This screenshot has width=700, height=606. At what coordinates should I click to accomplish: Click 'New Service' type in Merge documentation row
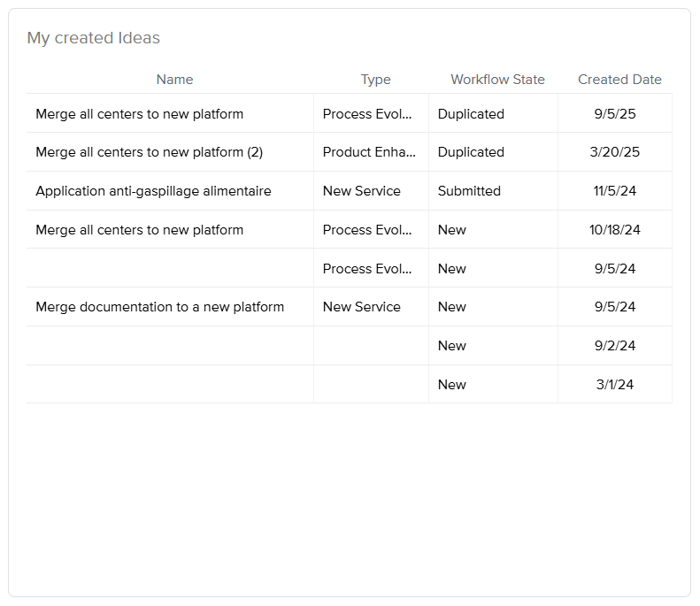(361, 307)
